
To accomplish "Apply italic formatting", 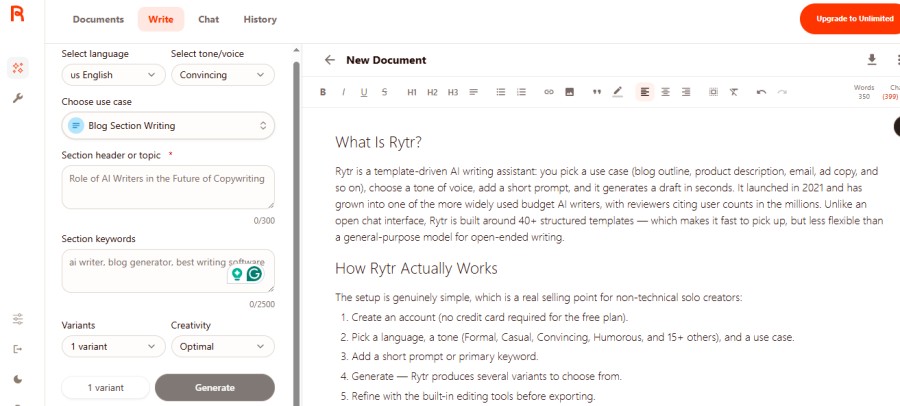I will click(x=343, y=92).
